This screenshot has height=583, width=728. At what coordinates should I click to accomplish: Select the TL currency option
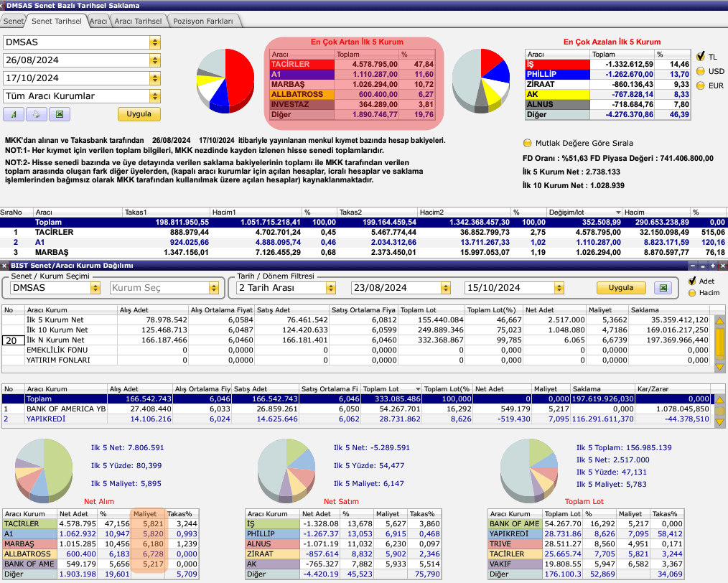(701, 57)
